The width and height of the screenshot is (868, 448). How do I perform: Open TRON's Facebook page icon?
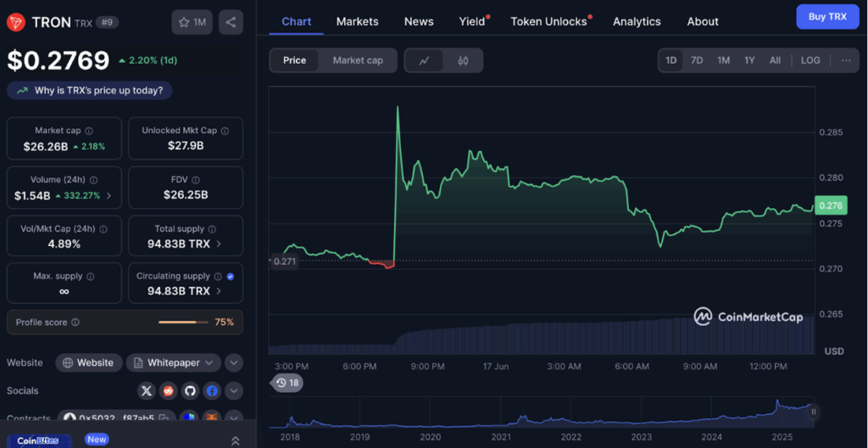[211, 390]
